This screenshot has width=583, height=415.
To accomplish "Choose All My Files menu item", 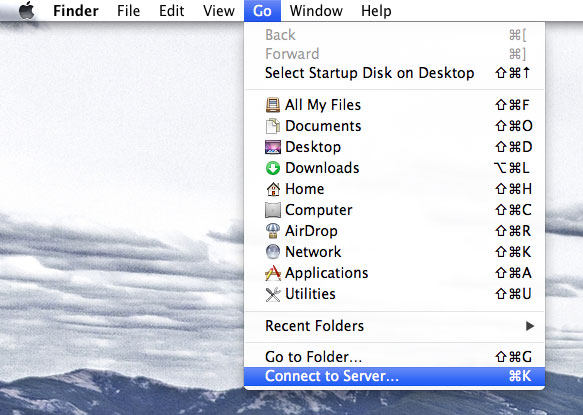I will [x=394, y=105].
